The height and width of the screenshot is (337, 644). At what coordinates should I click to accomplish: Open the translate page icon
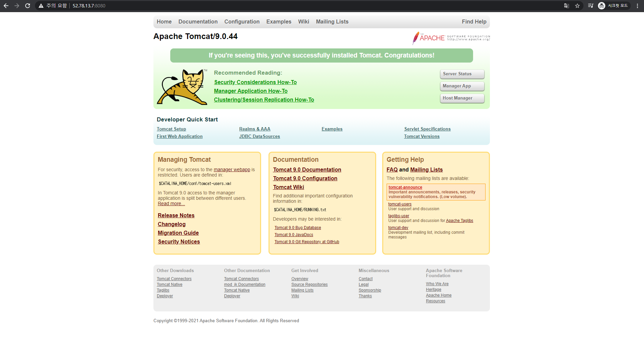click(x=567, y=6)
